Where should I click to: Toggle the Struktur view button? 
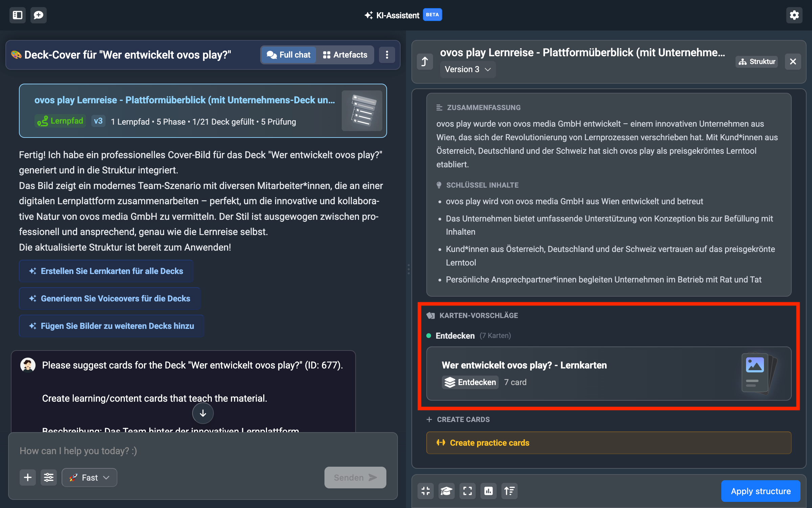[757, 62]
